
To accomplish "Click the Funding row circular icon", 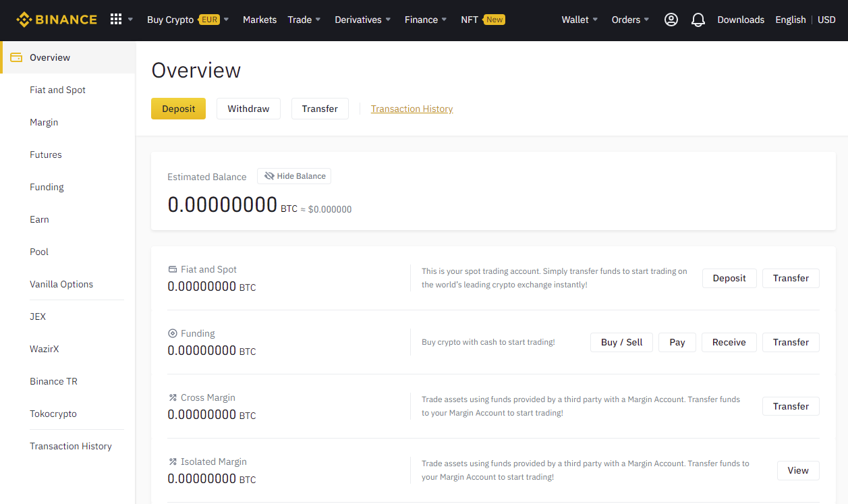I will (172, 333).
